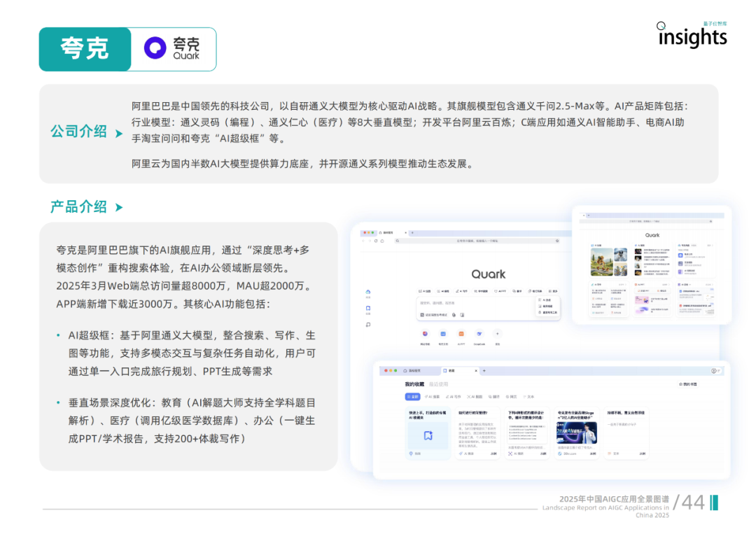The height and width of the screenshot is (534, 756).
Task: Click the icon at the address bar's right end, home window
Action: click(557, 241)
